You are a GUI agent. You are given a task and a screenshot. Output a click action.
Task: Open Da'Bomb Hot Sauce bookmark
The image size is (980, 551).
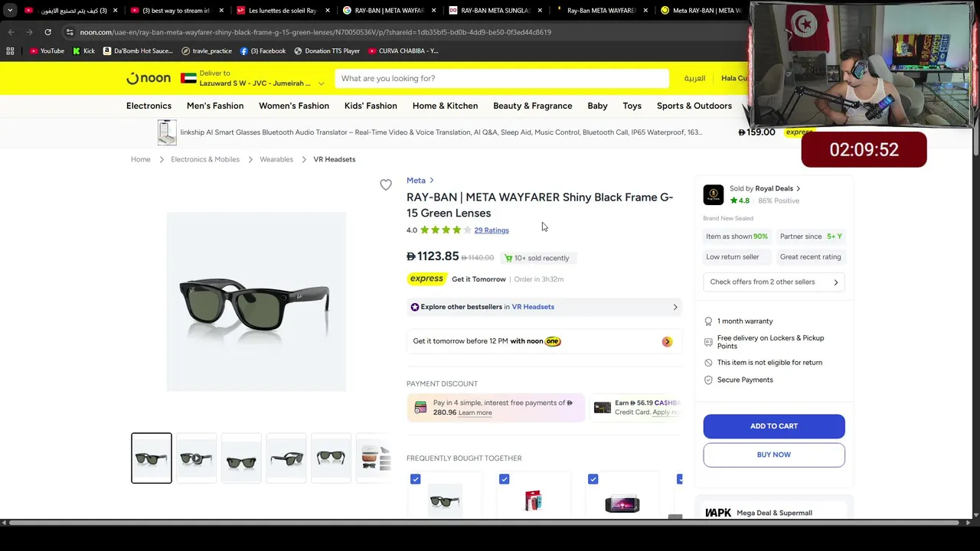(138, 51)
